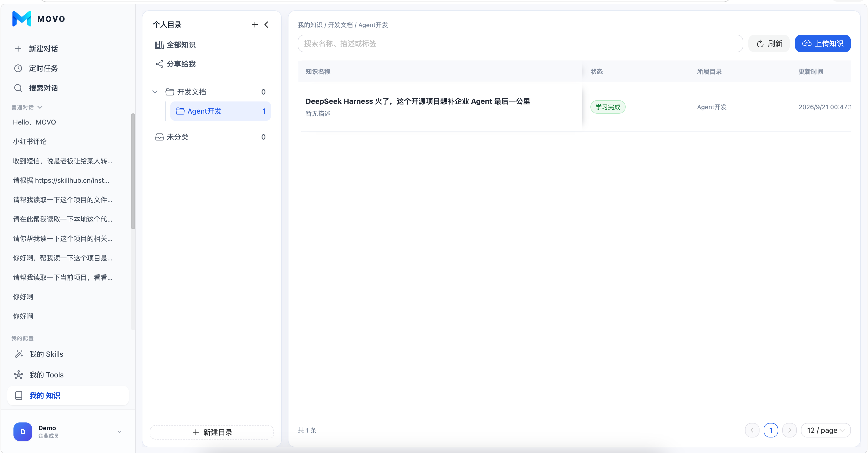This screenshot has height=453, width=868.
Task: Open 分享给我 share icon
Action: pos(159,64)
